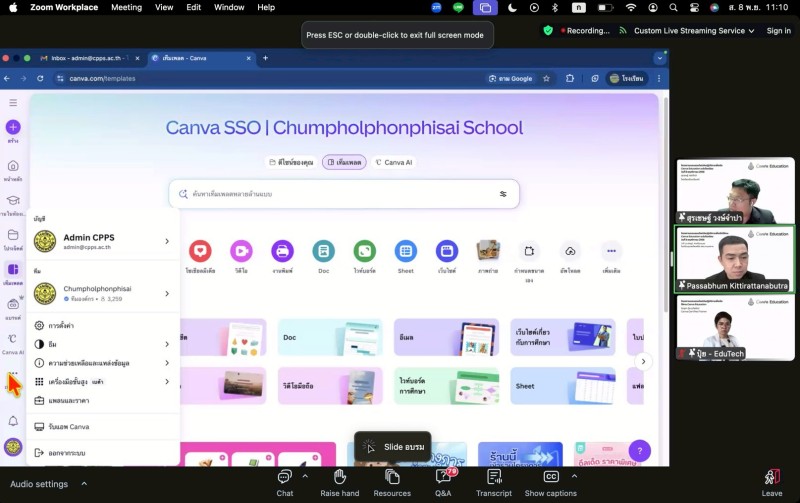This screenshot has height=503, width=800.
Task: Expand the Chumpholphonphisai team submenu
Action: [x=167, y=293]
